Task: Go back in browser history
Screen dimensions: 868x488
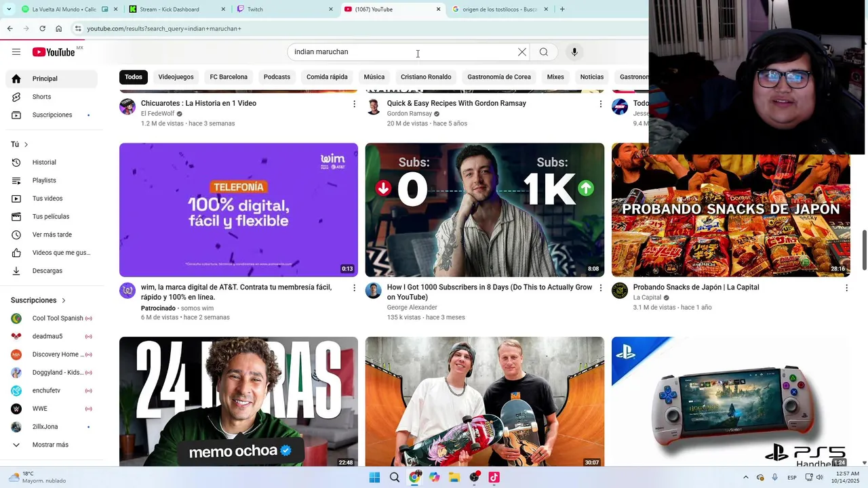Action: (x=9, y=28)
